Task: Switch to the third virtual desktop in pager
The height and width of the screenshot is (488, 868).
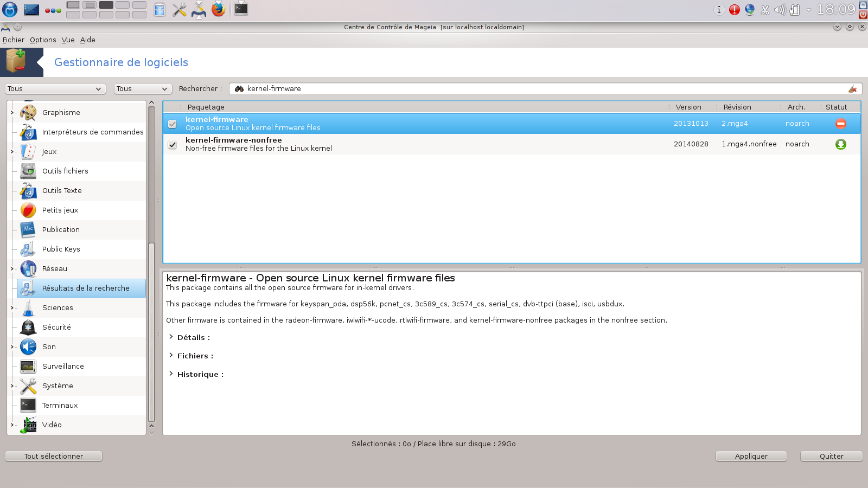Action: (106, 5)
